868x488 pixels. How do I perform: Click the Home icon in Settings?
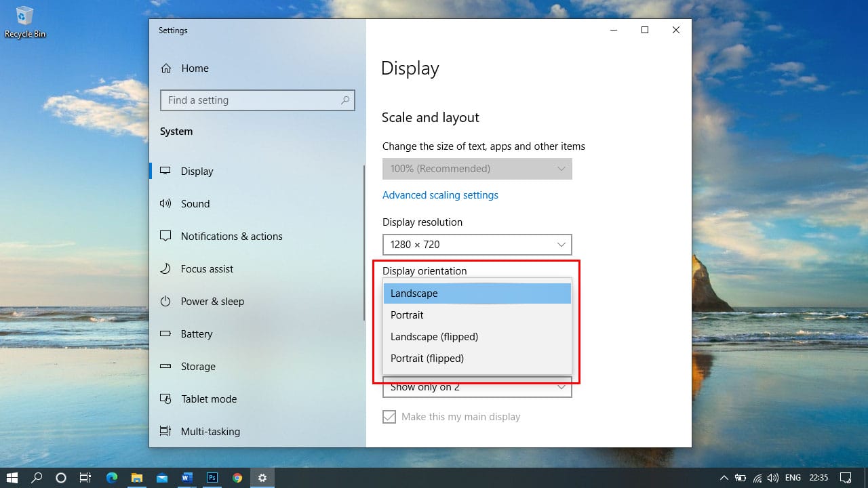tap(166, 68)
